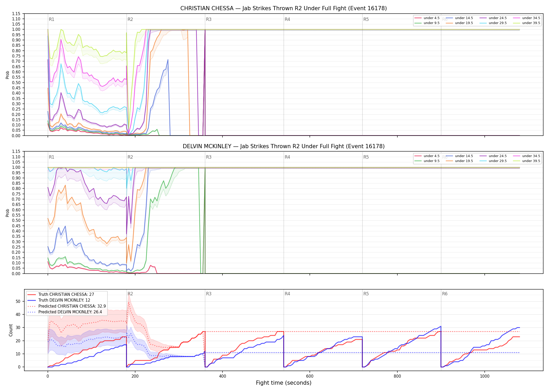Click 'Predicted DELVIN MCKINLEY: 26.4' legend entry
Image resolution: width=549 pixels, height=392 pixels.
(x=65, y=312)
